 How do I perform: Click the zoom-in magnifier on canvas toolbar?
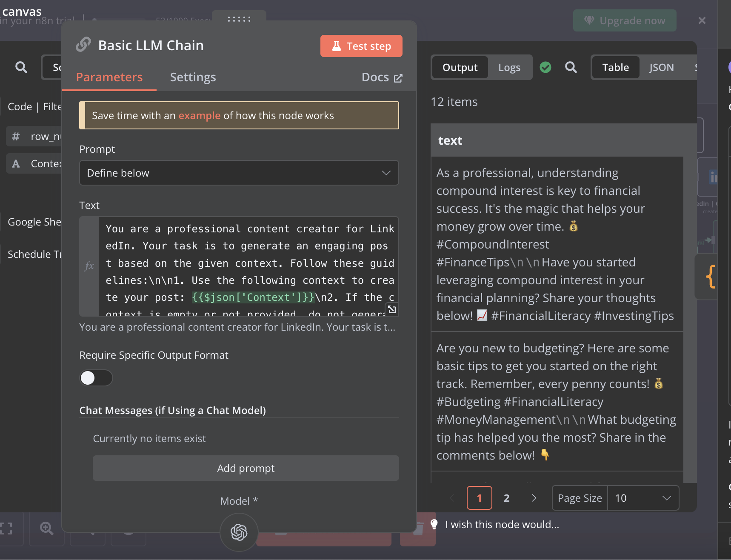(47, 529)
